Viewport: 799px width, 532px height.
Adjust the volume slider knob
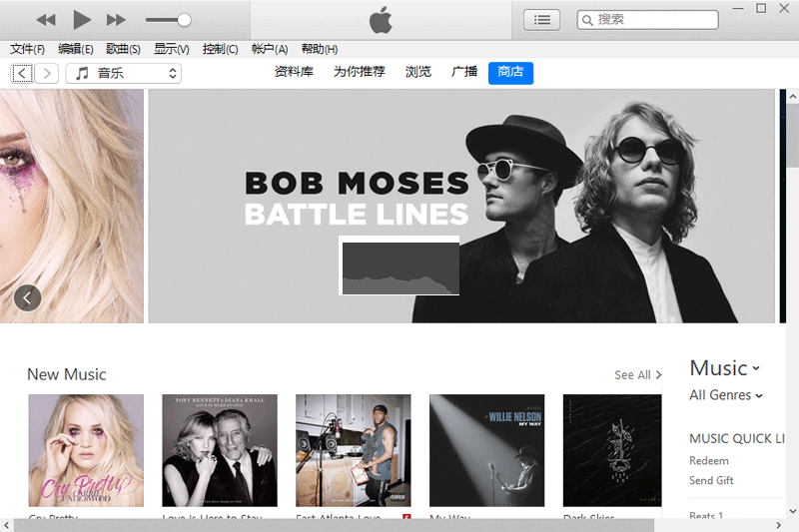click(x=184, y=20)
